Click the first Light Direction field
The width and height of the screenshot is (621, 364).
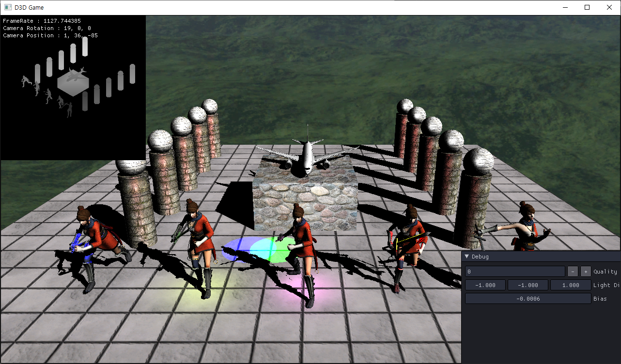pos(485,285)
